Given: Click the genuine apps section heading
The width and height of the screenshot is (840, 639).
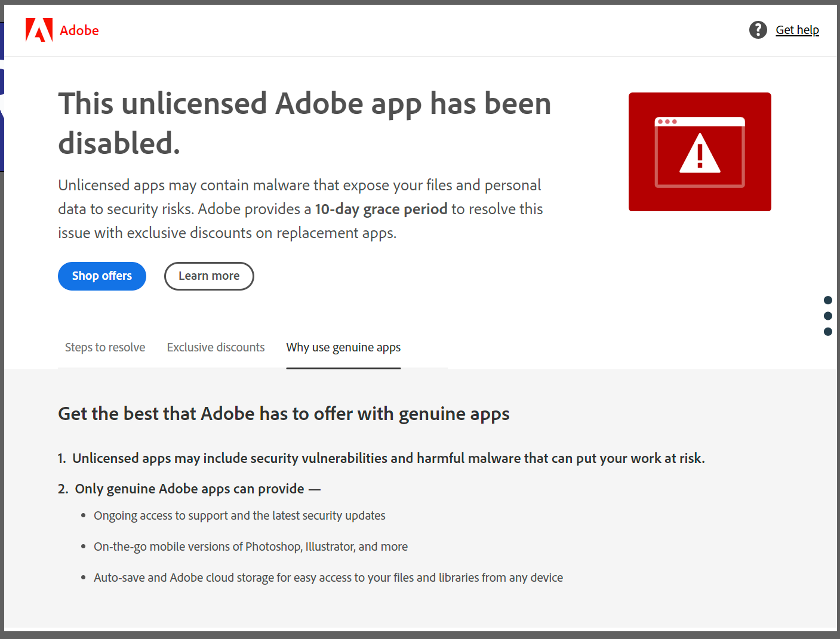Looking at the screenshot, I should tap(284, 414).
